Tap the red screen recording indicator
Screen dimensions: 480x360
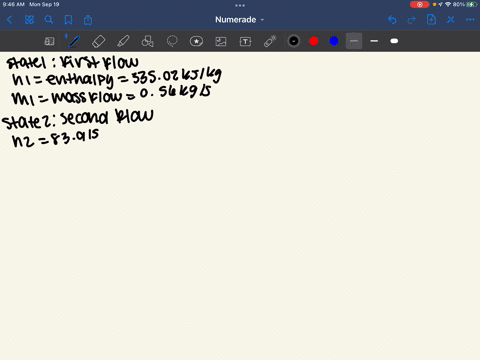coord(419,4)
